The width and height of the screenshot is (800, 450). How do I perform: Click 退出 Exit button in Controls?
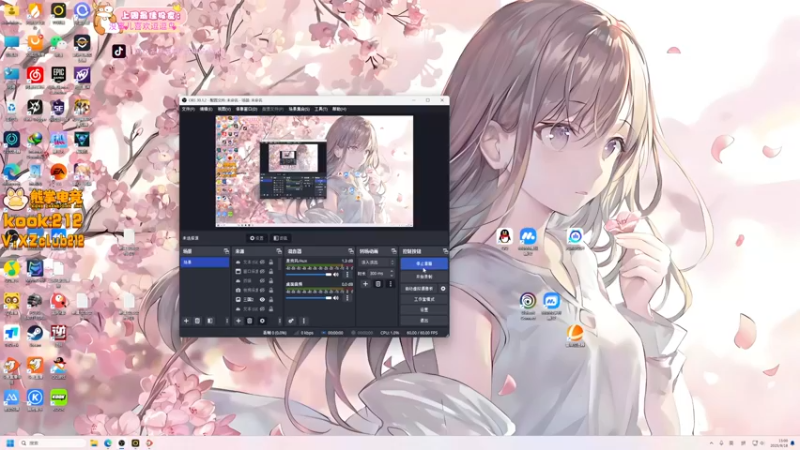point(424,320)
